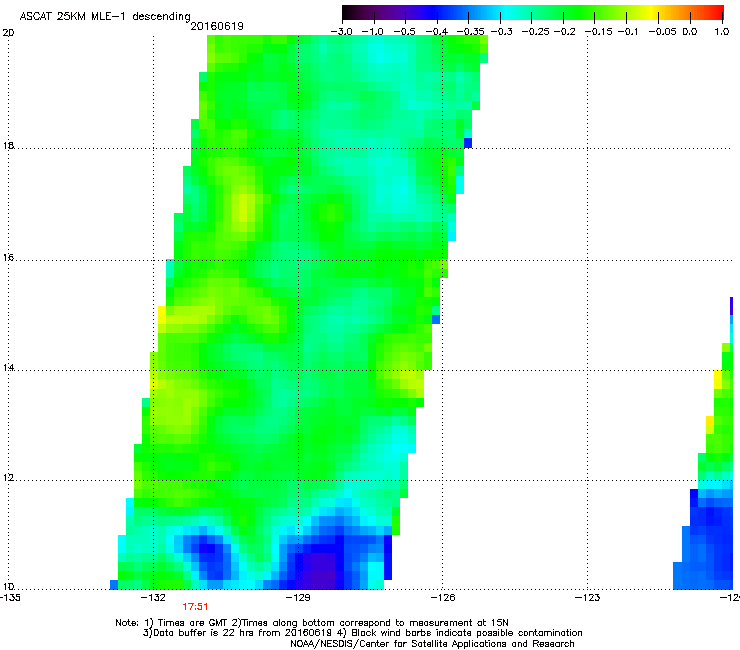Click the date label "20160619" under the title
The width and height of the screenshot is (740, 650).
pos(217,26)
